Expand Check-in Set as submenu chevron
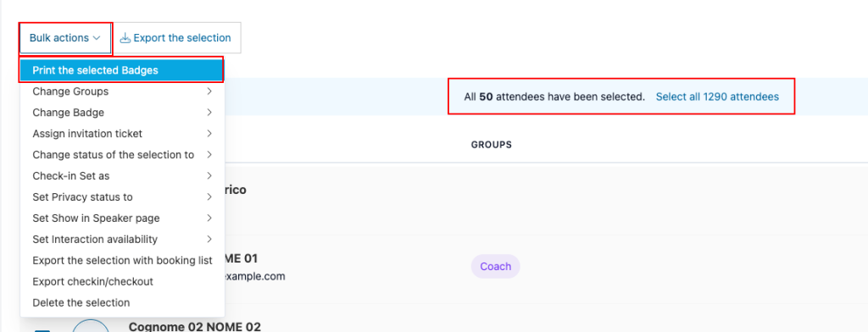Viewport: 868px width, 332px height. point(209,176)
